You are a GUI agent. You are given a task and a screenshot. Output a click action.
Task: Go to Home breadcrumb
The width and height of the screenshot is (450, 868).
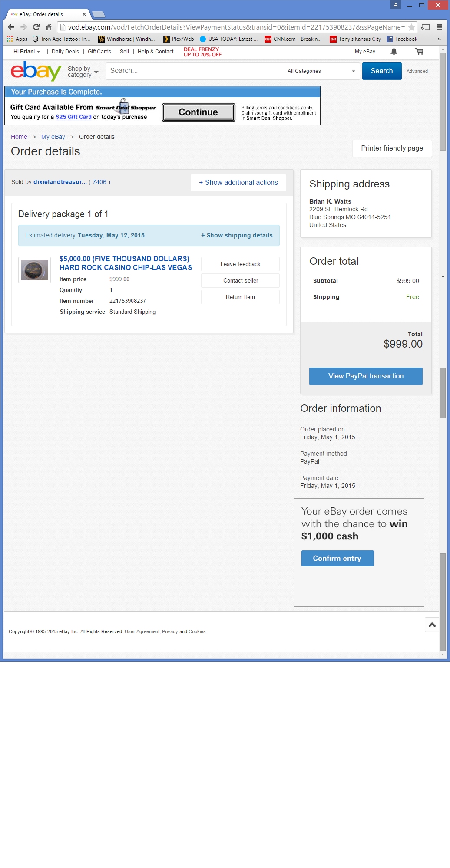(19, 137)
